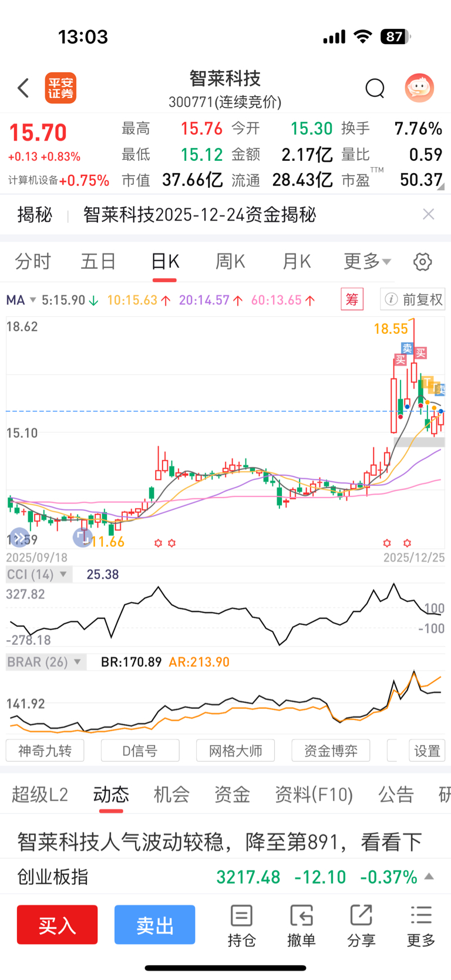
Task: Expand the 创业板指 index bar arrow
Action: coord(429,876)
